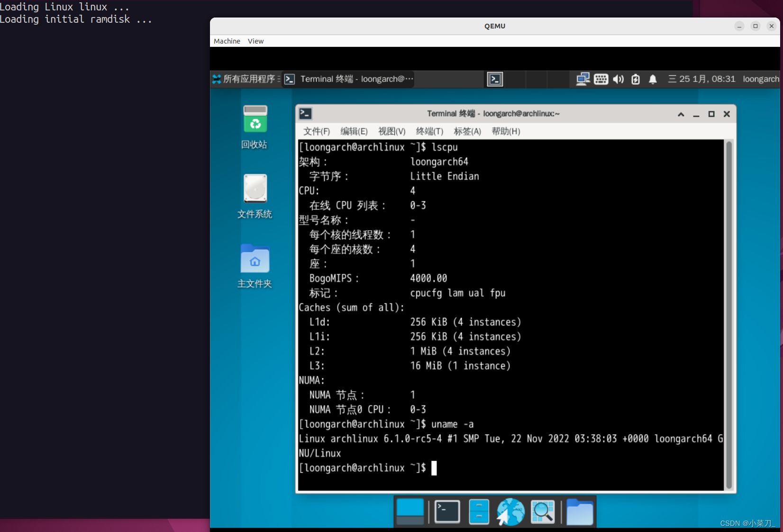
Task: Click the L2 cache '1 MiB (4 instances)' text
Action: [x=460, y=351]
